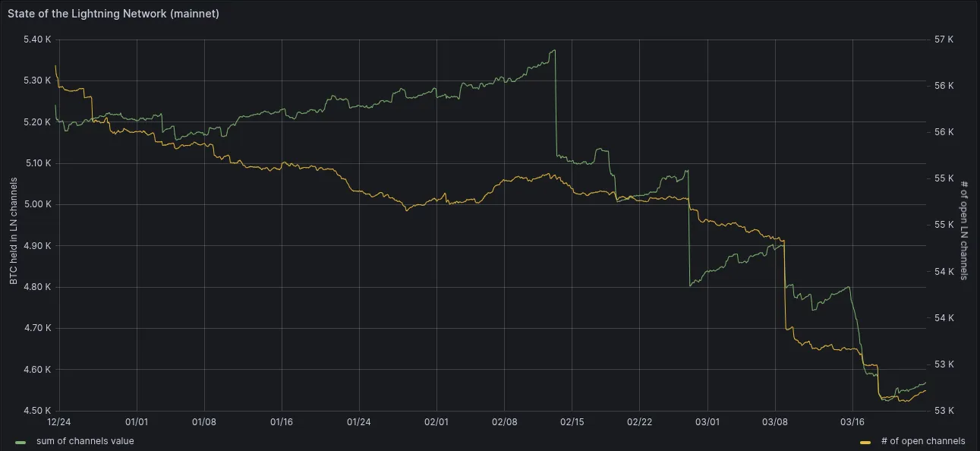Screen dimensions: 980x451
Task: Click the 57 K right axis label
Action: 944,39
